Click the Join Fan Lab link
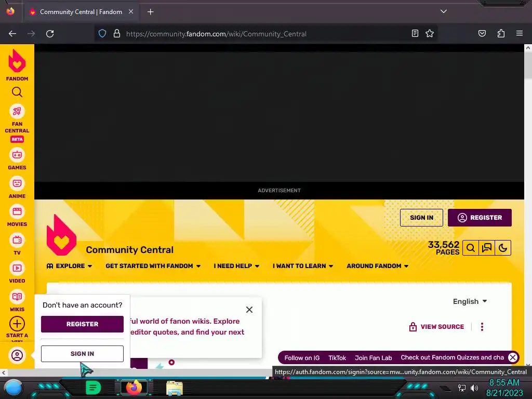 click(373, 358)
